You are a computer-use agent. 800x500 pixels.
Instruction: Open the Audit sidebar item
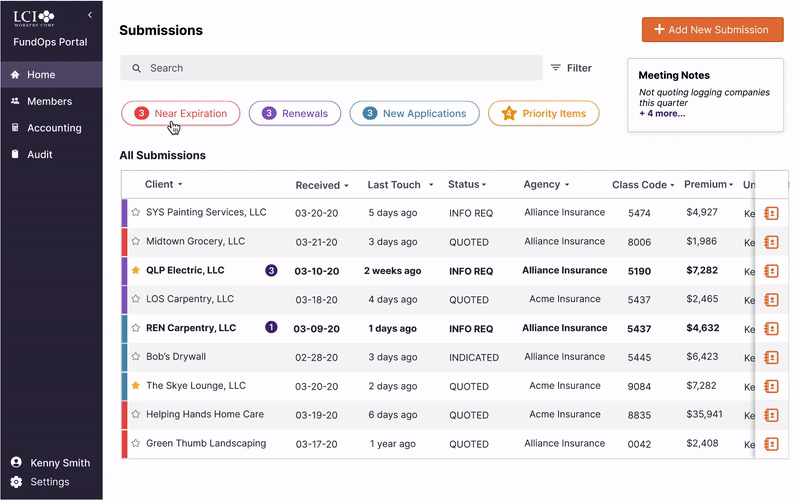pyautogui.click(x=40, y=155)
